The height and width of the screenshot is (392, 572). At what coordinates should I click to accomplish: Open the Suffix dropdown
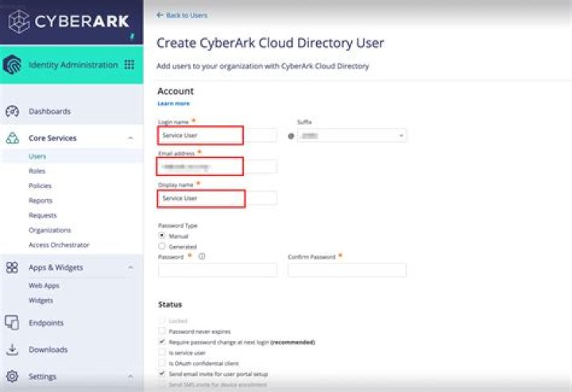[x=352, y=136]
